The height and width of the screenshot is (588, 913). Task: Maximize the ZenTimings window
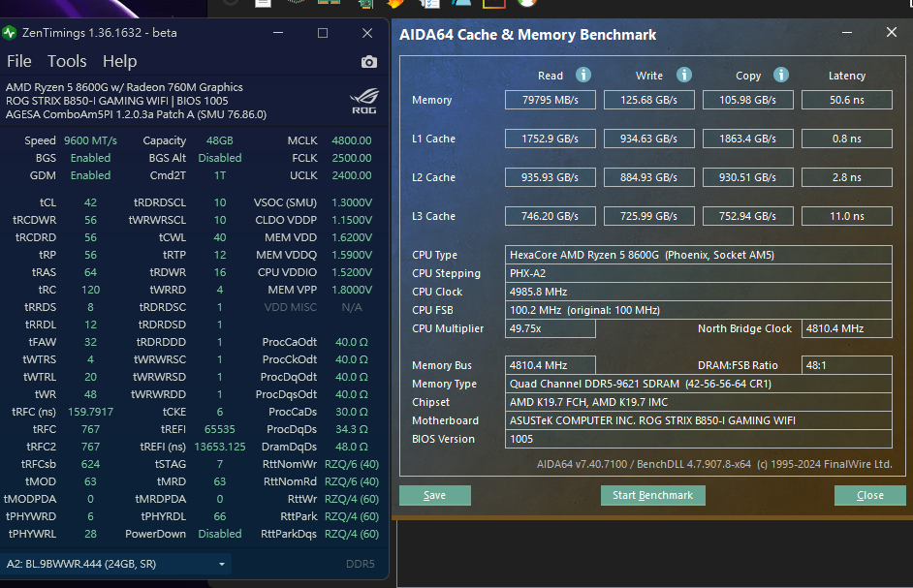point(323,33)
